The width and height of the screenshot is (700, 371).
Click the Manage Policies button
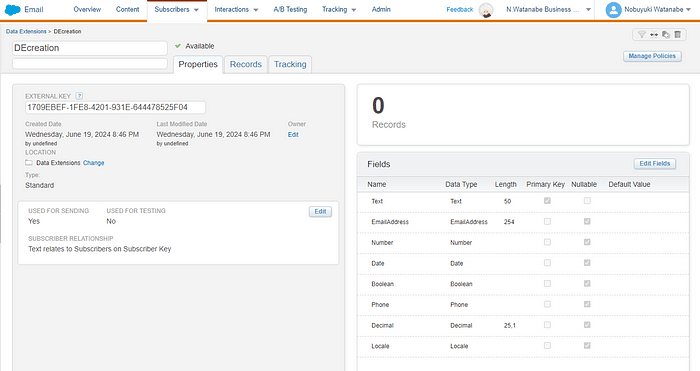[x=652, y=56]
